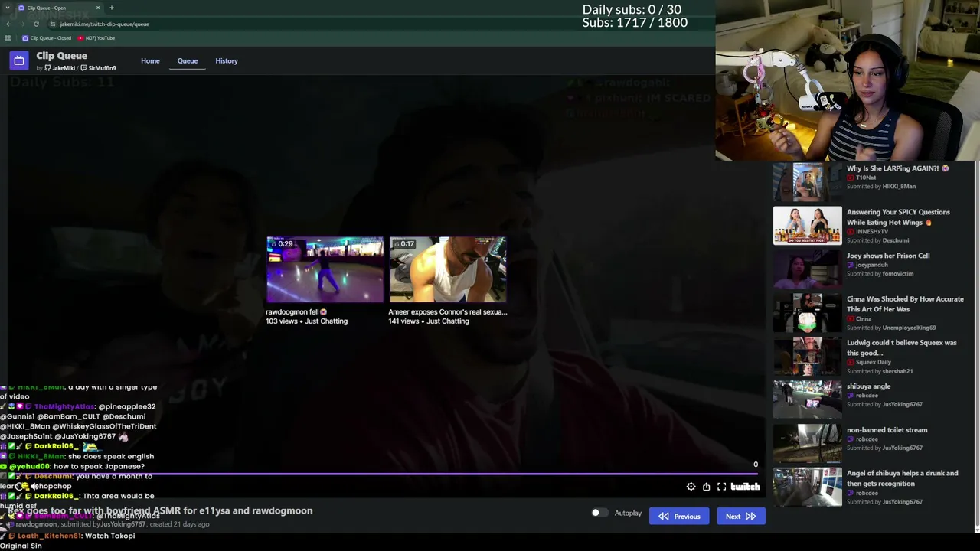Go to the Home page

(x=150, y=61)
